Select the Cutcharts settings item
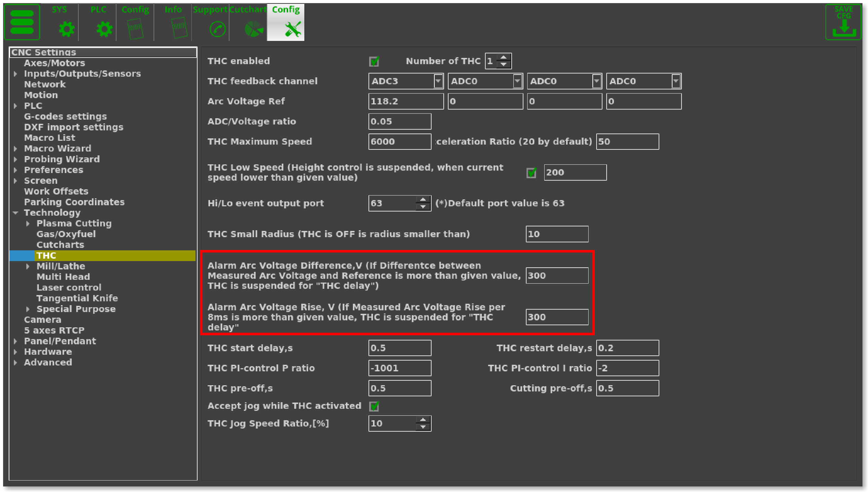 click(x=60, y=245)
